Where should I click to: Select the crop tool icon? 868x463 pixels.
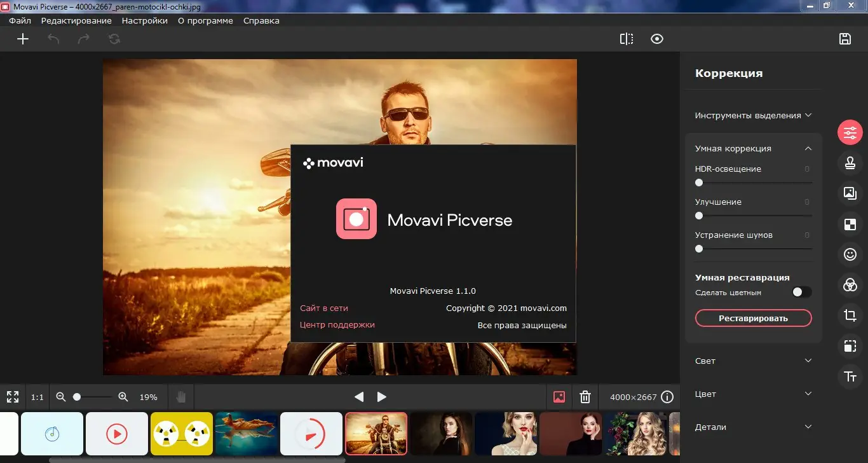point(850,315)
